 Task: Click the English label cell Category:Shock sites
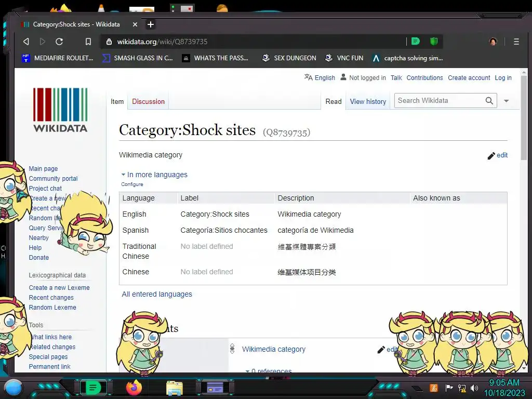(215, 214)
